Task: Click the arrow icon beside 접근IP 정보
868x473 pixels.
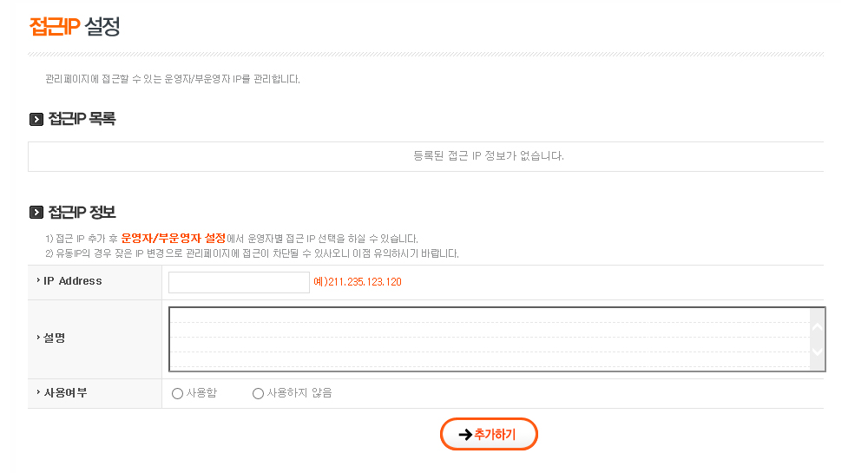Action: 36,213
